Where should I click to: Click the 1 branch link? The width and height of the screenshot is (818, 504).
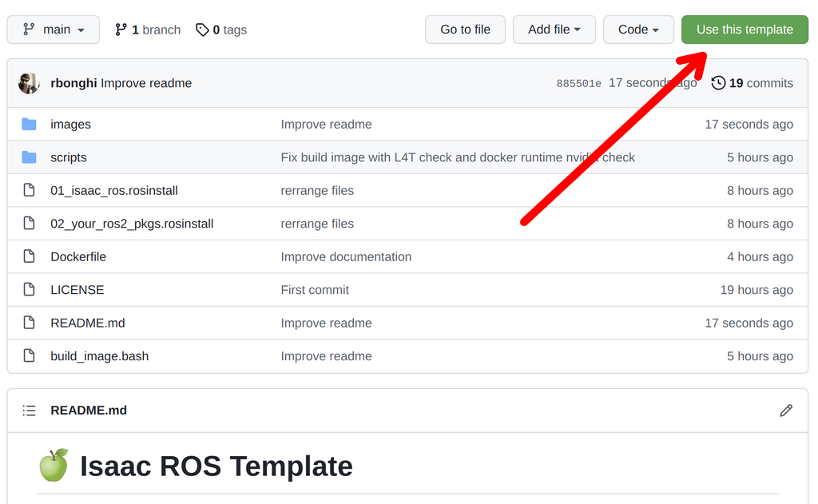click(x=148, y=30)
